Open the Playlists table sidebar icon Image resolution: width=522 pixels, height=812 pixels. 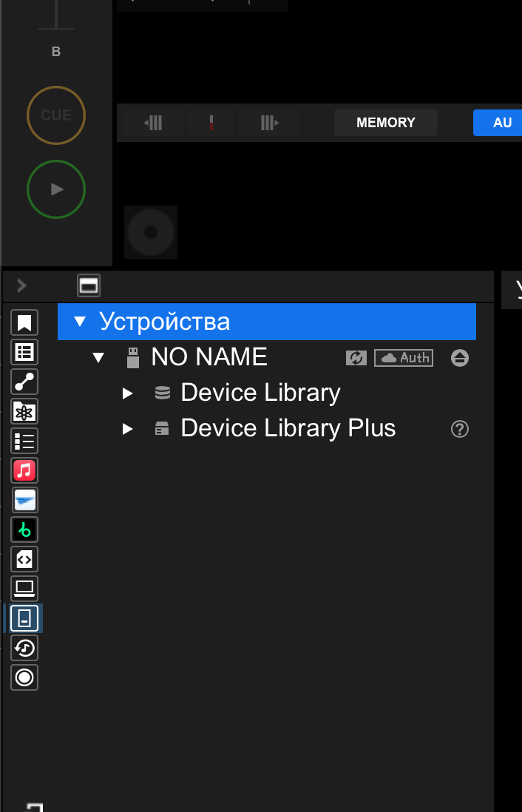click(24, 352)
